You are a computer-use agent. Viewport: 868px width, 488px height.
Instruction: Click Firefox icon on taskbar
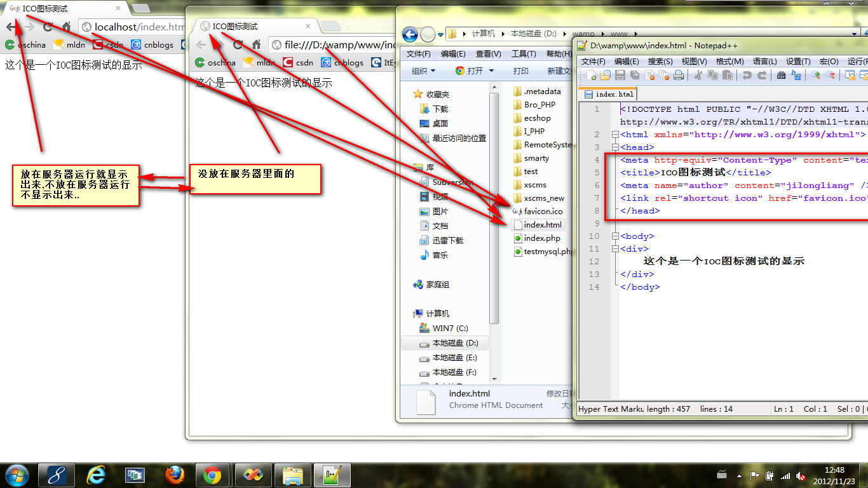click(175, 475)
